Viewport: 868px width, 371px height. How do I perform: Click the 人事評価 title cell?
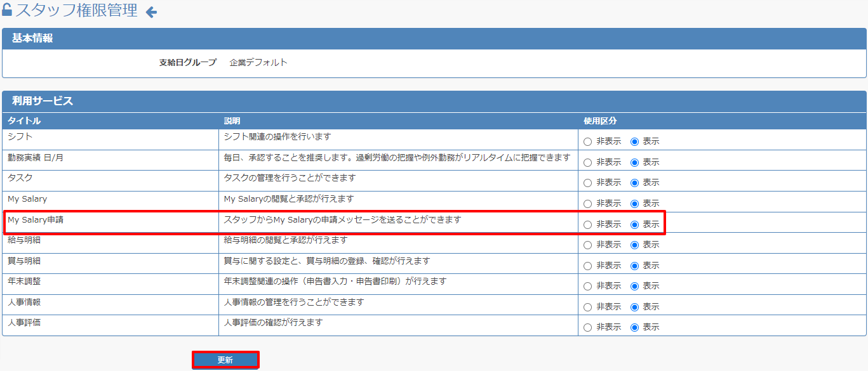coord(111,325)
